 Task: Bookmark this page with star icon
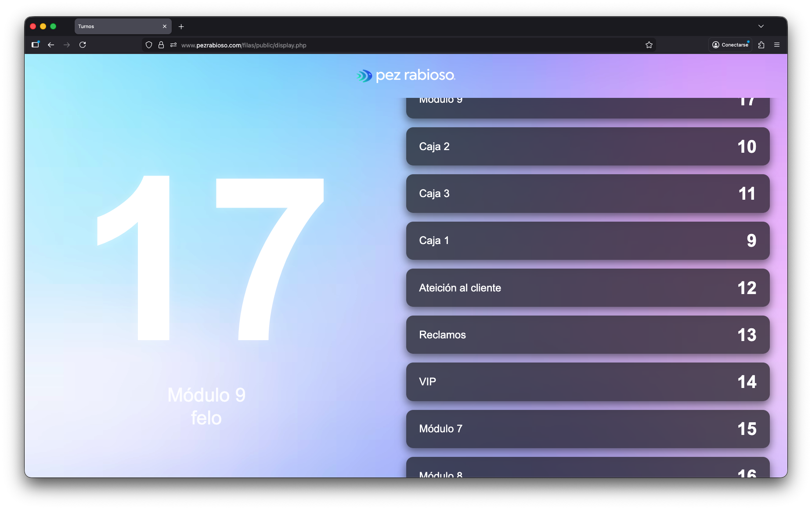click(x=649, y=45)
